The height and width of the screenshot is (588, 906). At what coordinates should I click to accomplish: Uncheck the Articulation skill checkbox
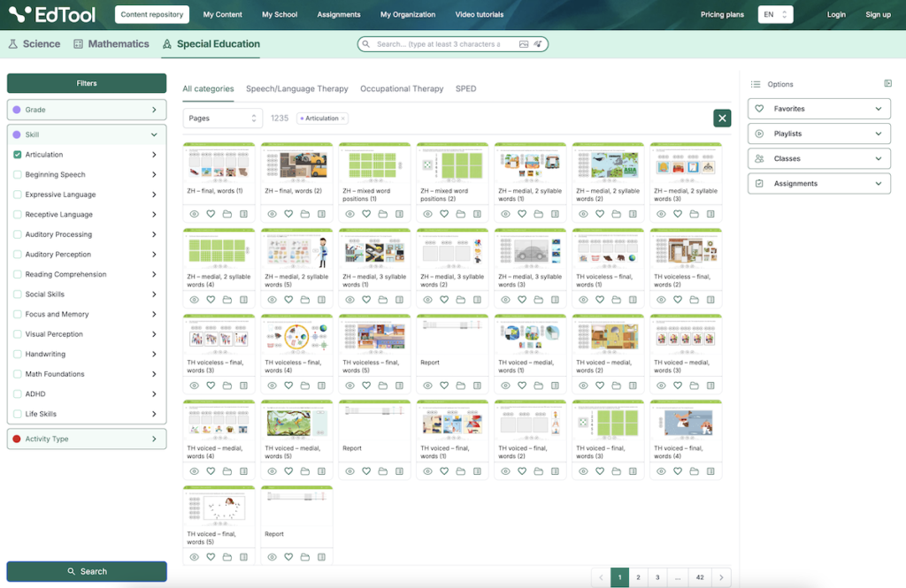(18, 155)
